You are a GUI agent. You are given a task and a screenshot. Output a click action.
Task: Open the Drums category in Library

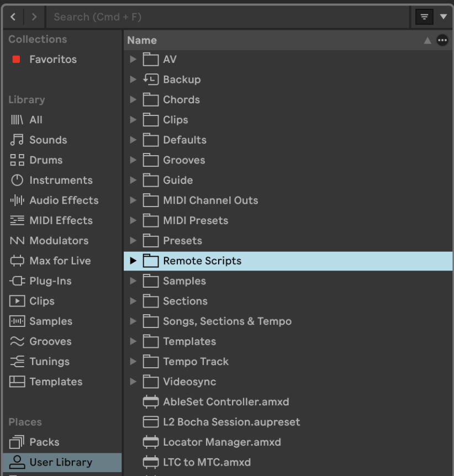point(45,160)
